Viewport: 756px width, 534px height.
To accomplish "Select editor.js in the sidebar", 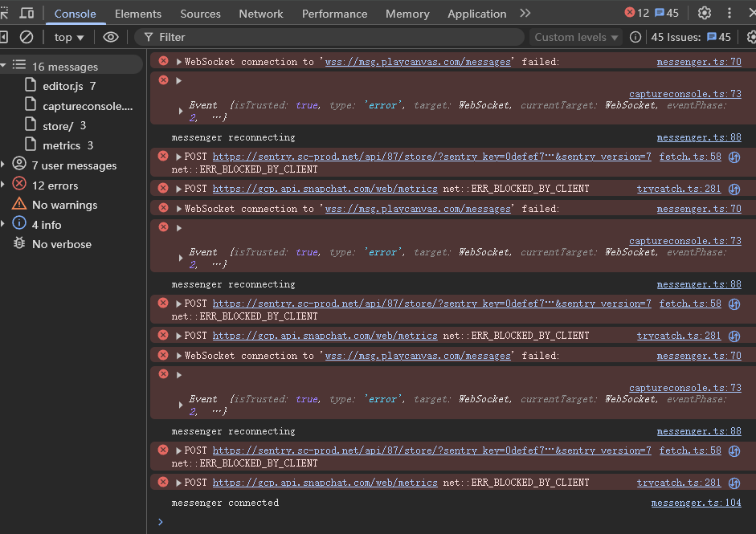I will (x=64, y=86).
